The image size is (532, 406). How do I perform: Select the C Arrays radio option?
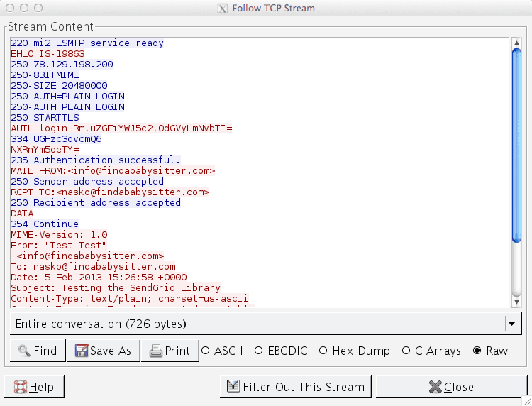click(431, 351)
